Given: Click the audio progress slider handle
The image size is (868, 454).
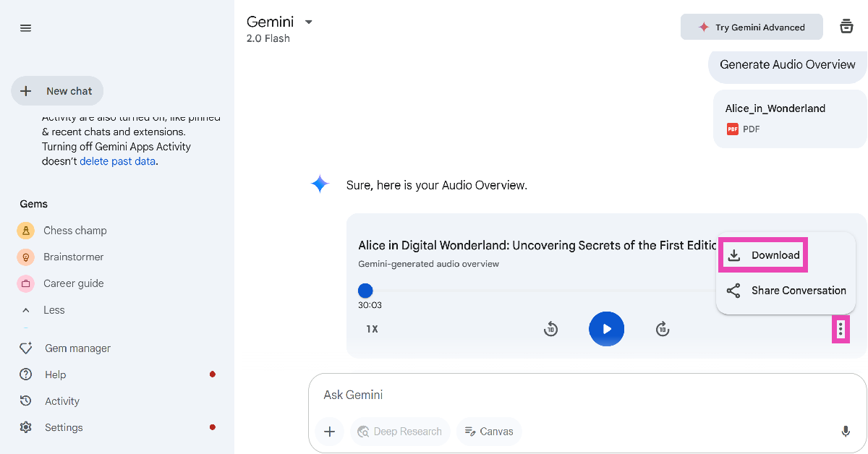Looking at the screenshot, I should tap(365, 291).
